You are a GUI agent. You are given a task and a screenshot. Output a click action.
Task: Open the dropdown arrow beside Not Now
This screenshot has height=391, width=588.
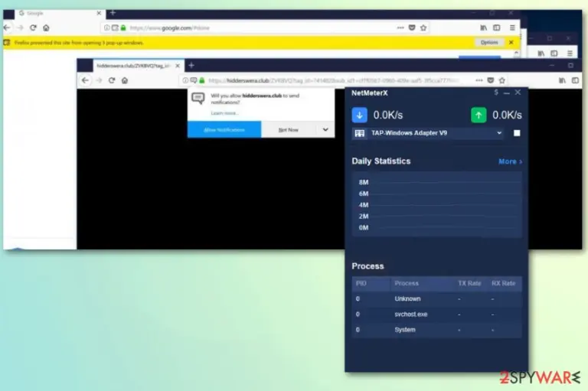pyautogui.click(x=325, y=130)
